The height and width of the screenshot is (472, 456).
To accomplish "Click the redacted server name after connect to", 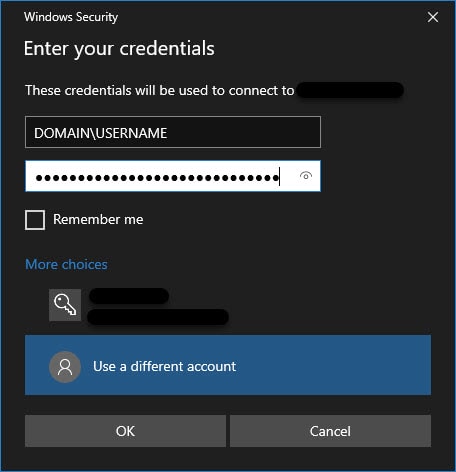I will click(350, 90).
